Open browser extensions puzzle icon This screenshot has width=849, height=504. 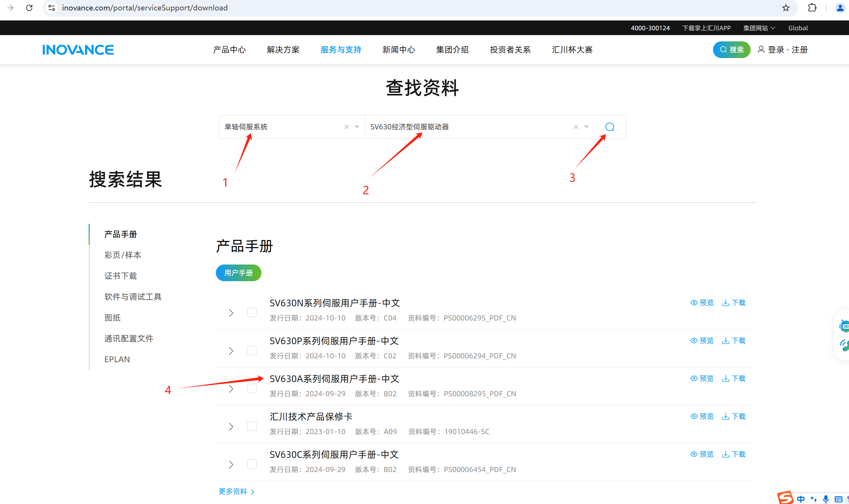pyautogui.click(x=812, y=8)
